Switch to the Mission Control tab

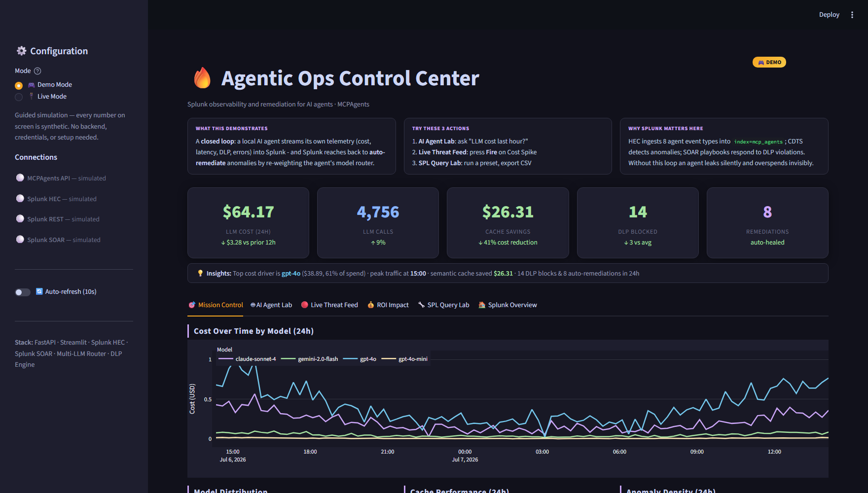216,305
